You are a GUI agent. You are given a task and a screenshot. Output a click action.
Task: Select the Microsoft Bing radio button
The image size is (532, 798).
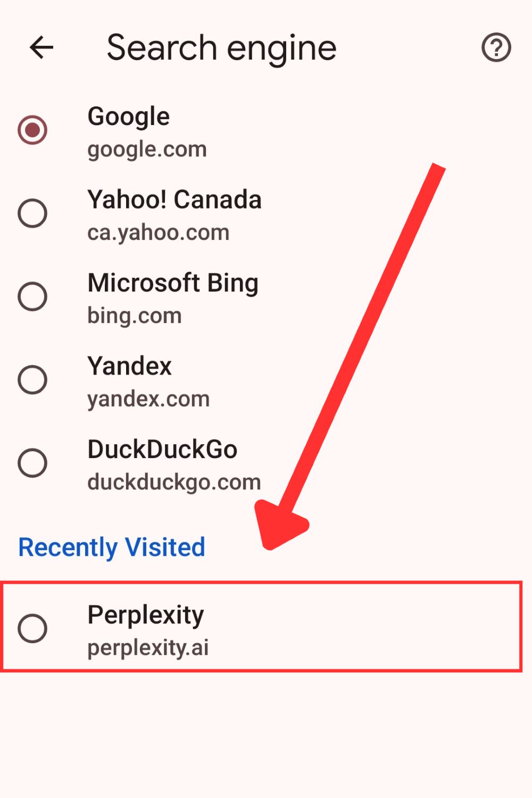click(33, 296)
